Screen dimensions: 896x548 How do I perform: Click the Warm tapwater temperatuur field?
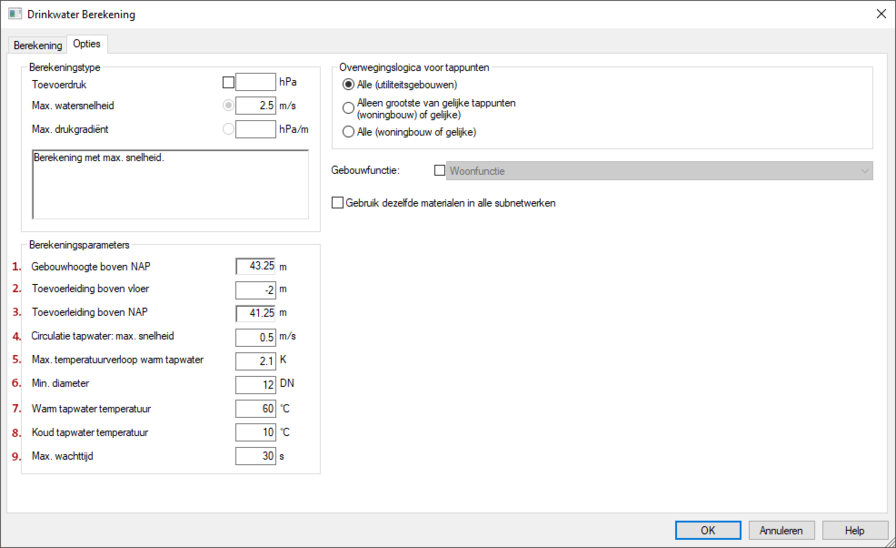pyautogui.click(x=255, y=409)
